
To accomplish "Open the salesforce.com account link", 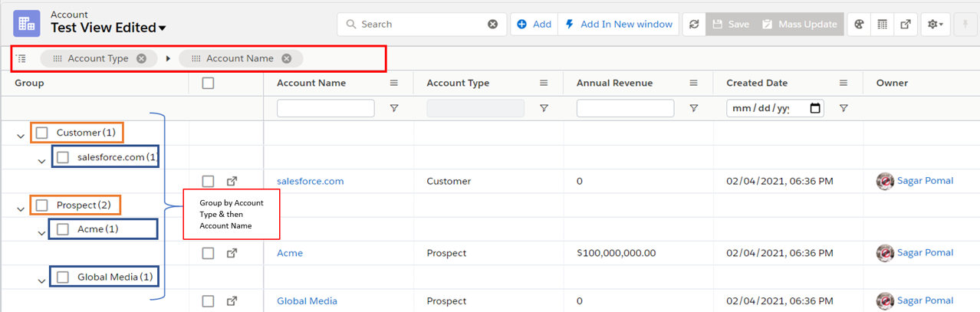I will point(310,182).
